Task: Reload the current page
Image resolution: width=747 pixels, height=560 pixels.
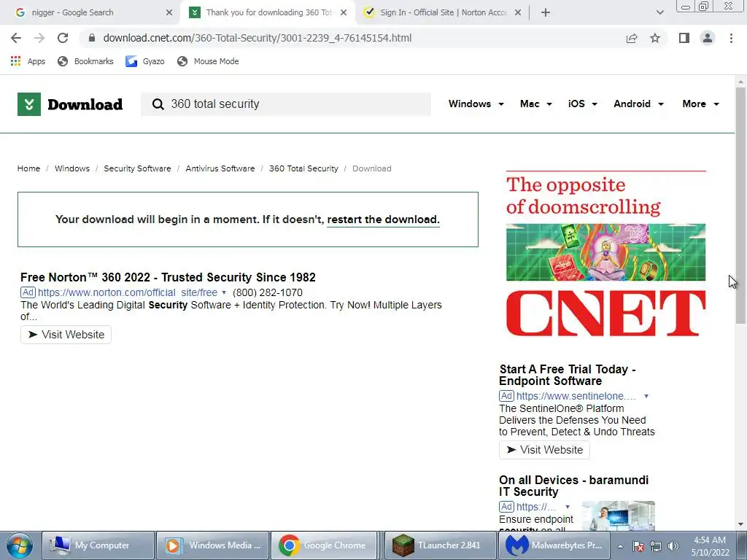Action: pyautogui.click(x=63, y=38)
